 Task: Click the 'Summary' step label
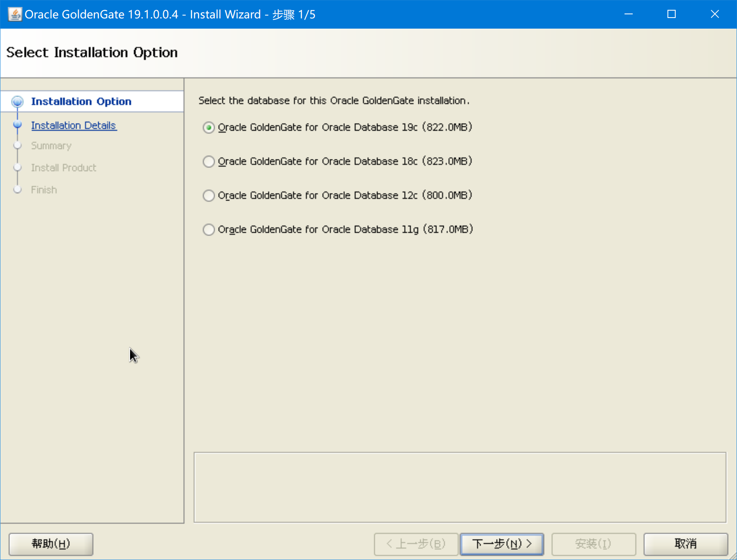pos(51,146)
